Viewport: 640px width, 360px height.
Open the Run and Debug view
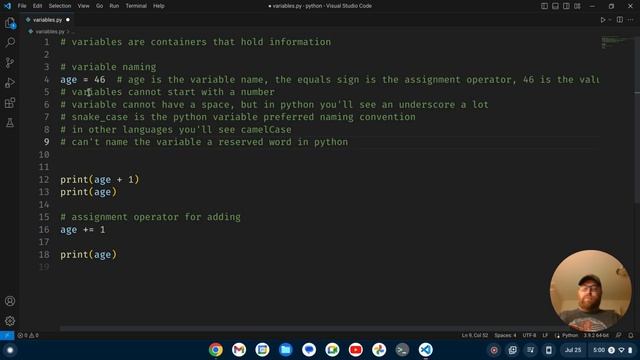click(x=10, y=82)
